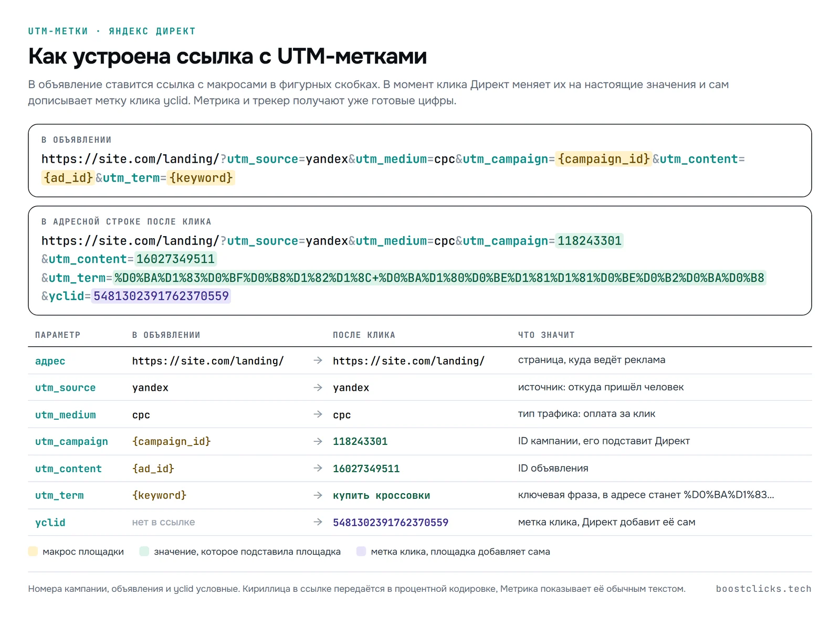
Task: Click the В АДРЕСНОЙ СТРОКЕ ПОСЛЕ КЛИКА label
Action: click(127, 222)
